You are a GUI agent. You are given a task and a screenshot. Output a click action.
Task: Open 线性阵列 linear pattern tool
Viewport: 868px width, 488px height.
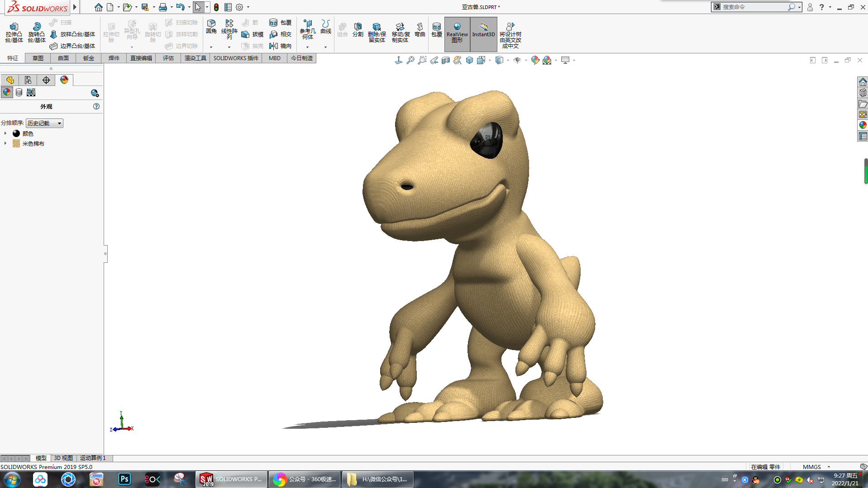pyautogui.click(x=229, y=29)
